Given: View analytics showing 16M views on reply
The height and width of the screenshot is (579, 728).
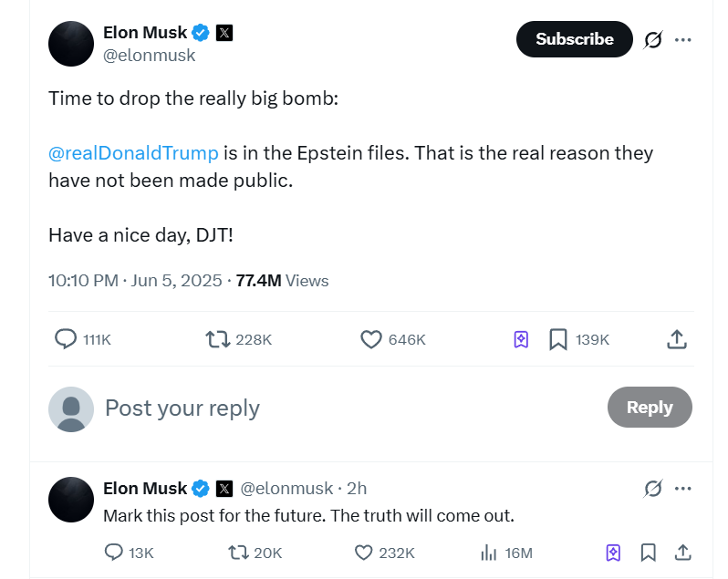Looking at the screenshot, I should coord(489,552).
